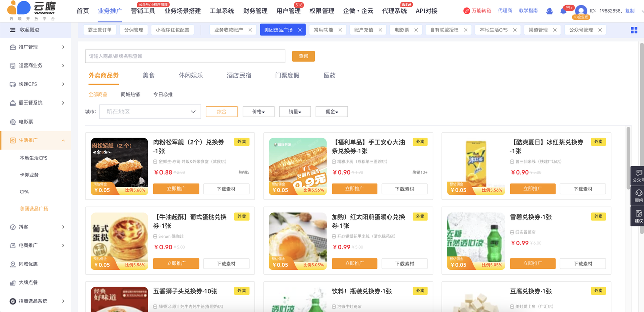This screenshot has height=312, width=644.
Task: Click the 推广管理 sidebar icon
Action: pyautogui.click(x=13, y=47)
